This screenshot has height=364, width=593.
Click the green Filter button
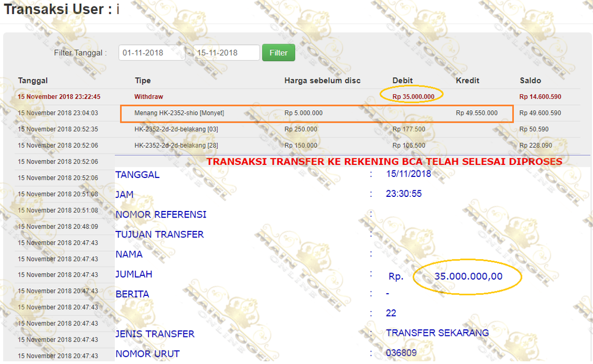point(278,52)
